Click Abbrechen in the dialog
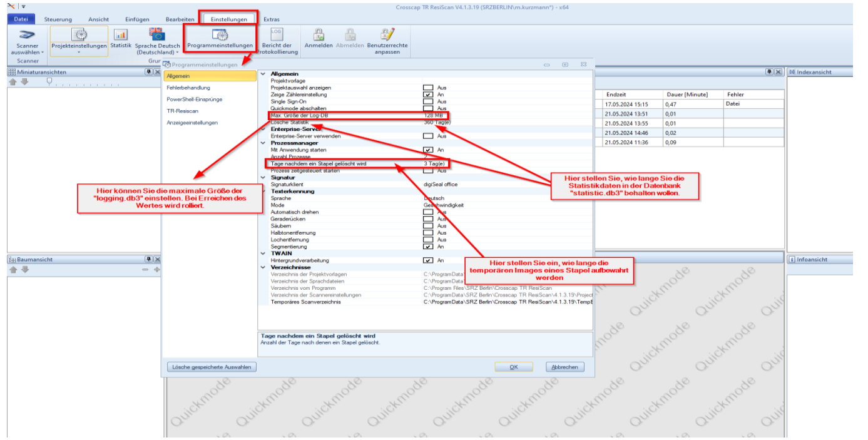 point(565,367)
